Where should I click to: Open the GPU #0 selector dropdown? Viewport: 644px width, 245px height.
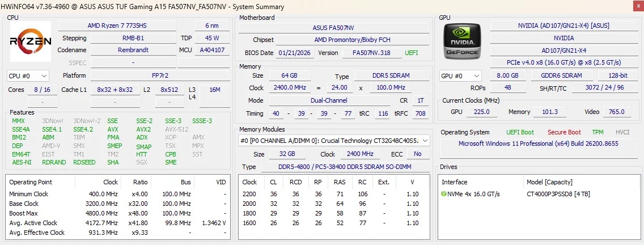[460, 76]
